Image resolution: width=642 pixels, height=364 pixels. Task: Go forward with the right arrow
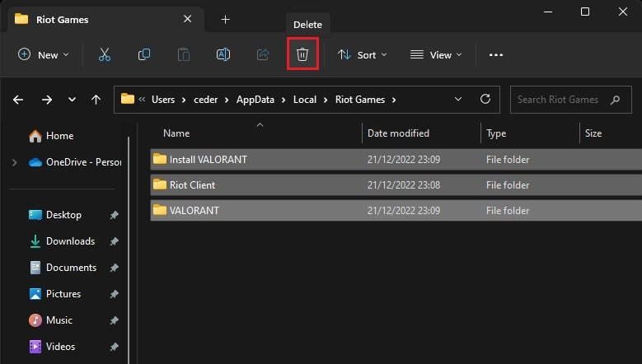(x=47, y=100)
